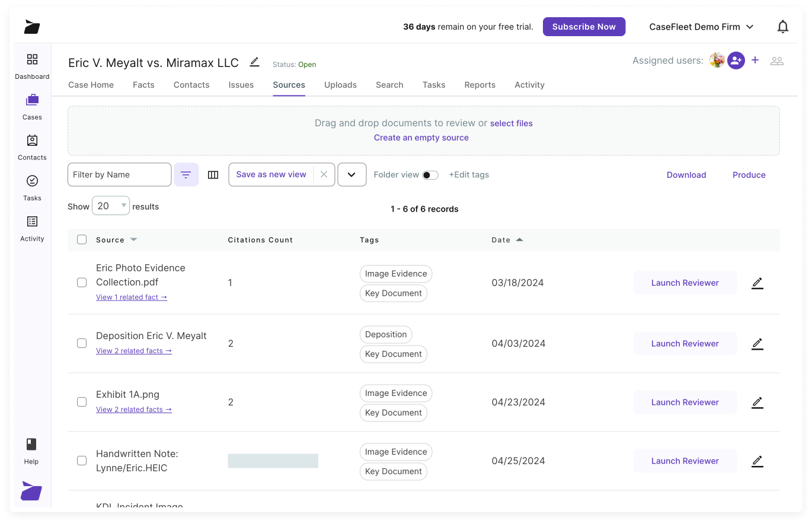Toggle the Folder view switch
Viewport: 812px width, 524px height.
click(x=430, y=175)
